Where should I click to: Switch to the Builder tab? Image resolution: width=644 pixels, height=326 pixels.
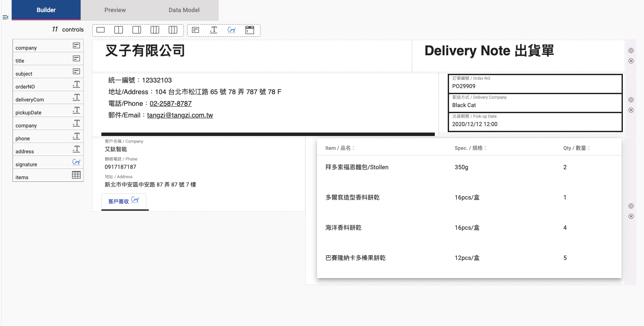coord(46,10)
